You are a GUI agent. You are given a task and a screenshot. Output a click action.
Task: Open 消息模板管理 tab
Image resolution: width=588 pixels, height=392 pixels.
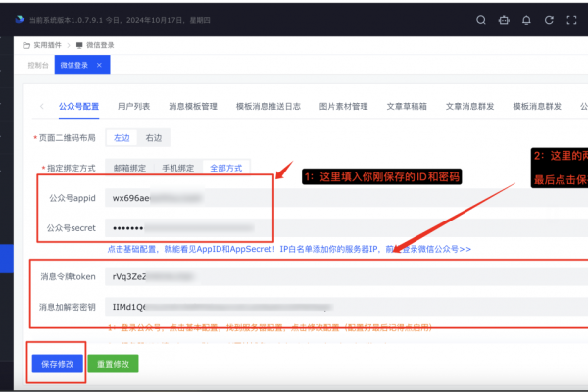[x=193, y=107]
